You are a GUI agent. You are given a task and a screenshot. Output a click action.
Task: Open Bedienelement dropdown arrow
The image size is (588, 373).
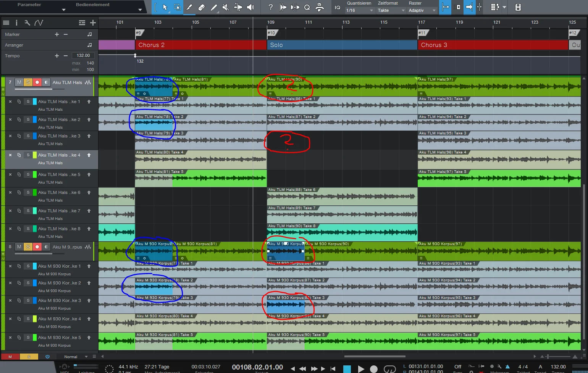[x=140, y=10]
